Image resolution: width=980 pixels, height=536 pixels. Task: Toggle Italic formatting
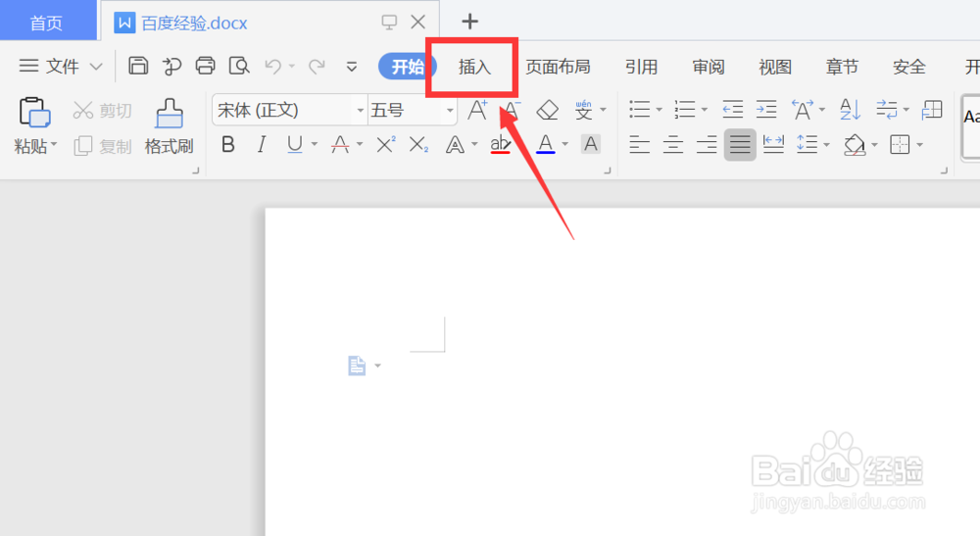[262, 145]
